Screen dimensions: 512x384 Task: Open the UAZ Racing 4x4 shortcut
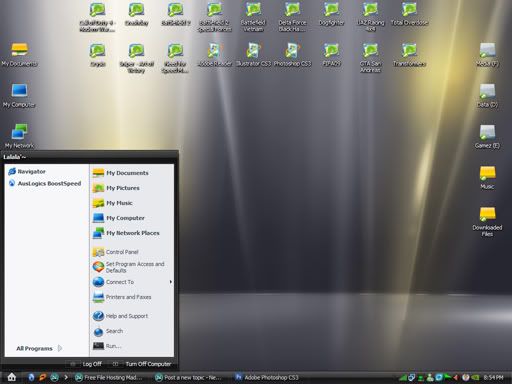pyautogui.click(x=370, y=17)
